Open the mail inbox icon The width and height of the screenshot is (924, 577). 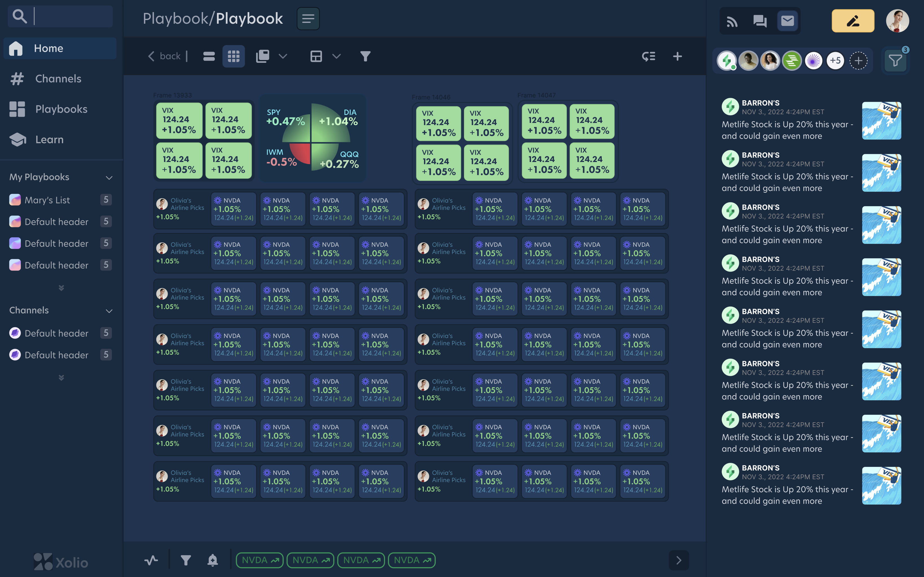click(x=787, y=21)
